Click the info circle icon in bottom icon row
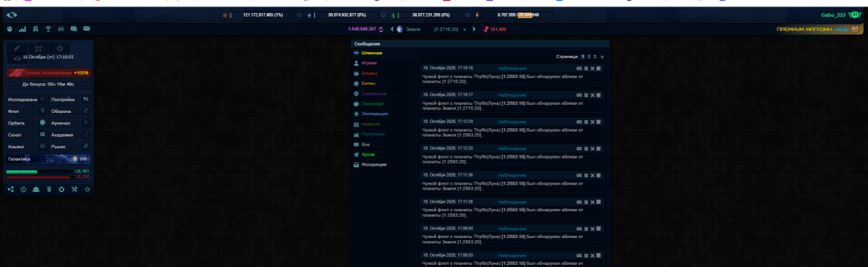Screen dimensions: 868x267 click(x=23, y=189)
